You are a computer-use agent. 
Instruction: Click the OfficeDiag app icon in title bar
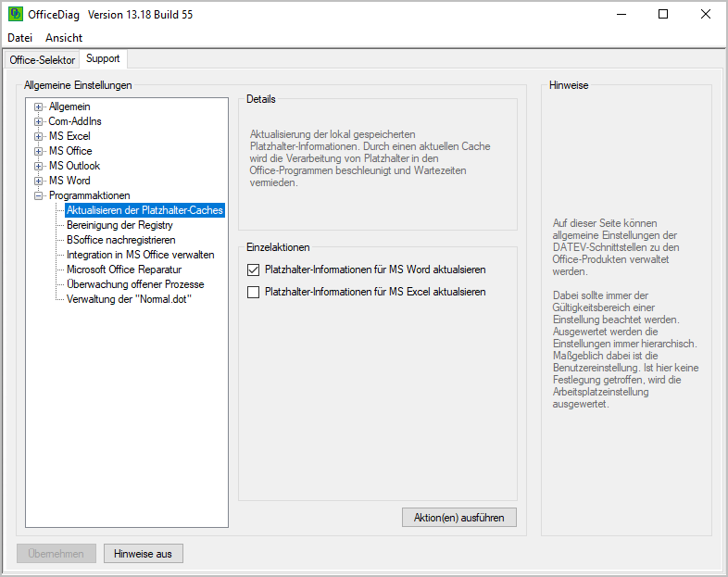(x=15, y=14)
